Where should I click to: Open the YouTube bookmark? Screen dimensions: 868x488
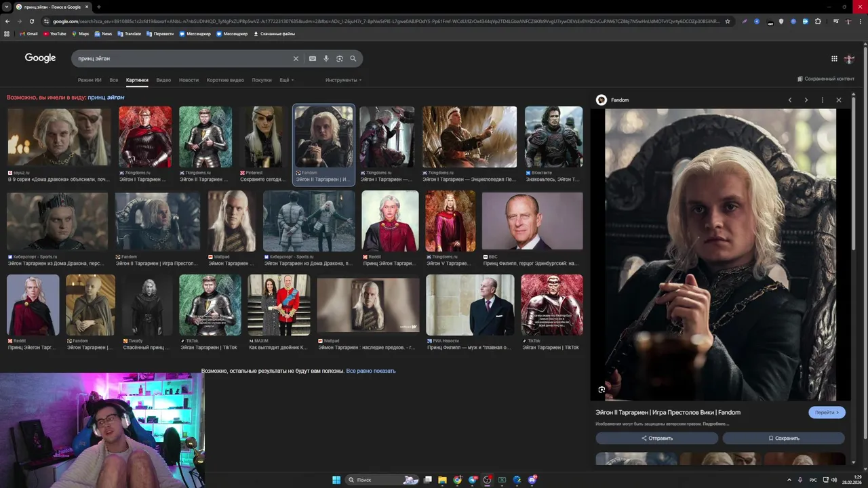click(55, 34)
